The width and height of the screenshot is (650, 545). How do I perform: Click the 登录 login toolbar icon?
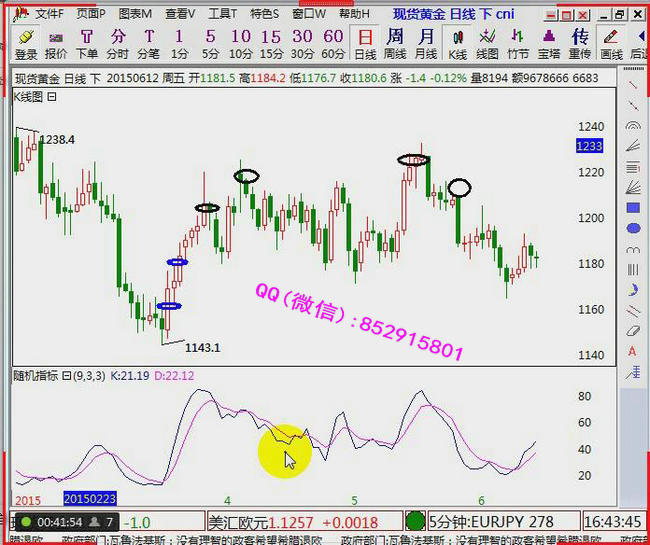click(x=26, y=44)
